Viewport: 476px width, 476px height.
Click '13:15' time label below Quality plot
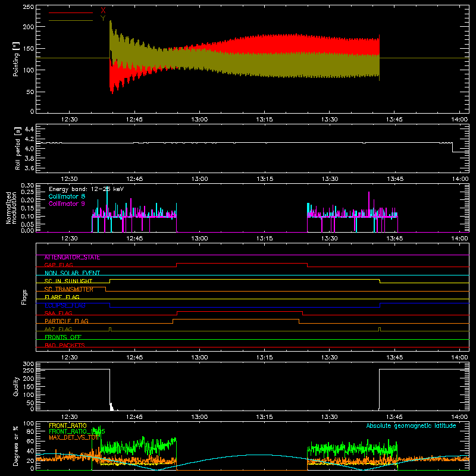point(264,417)
